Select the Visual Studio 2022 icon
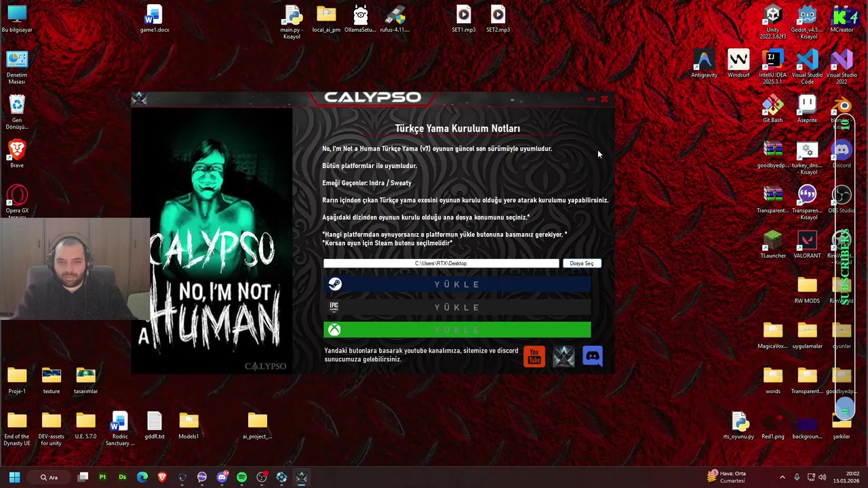This screenshot has width=868, height=488. point(842,67)
